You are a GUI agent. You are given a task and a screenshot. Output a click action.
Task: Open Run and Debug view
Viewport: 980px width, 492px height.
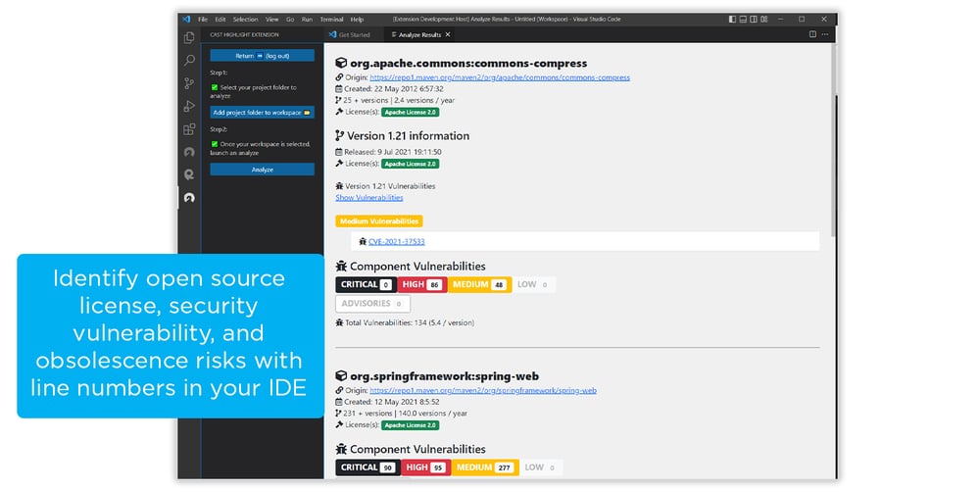pos(189,106)
